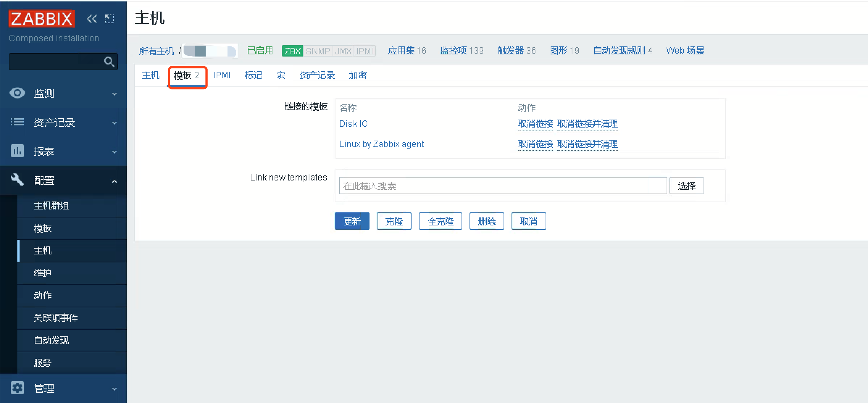The image size is (868, 403).
Task: Switch to the 宏 tab
Action: pos(281,75)
